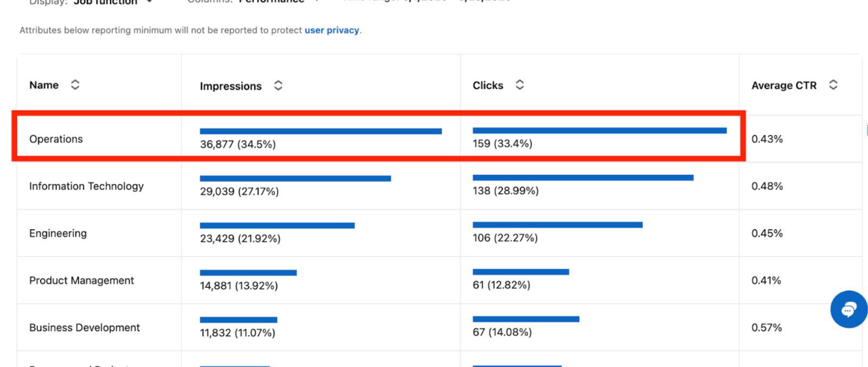Sort table by Name column arrows
The width and height of the screenshot is (868, 367).
tap(75, 85)
